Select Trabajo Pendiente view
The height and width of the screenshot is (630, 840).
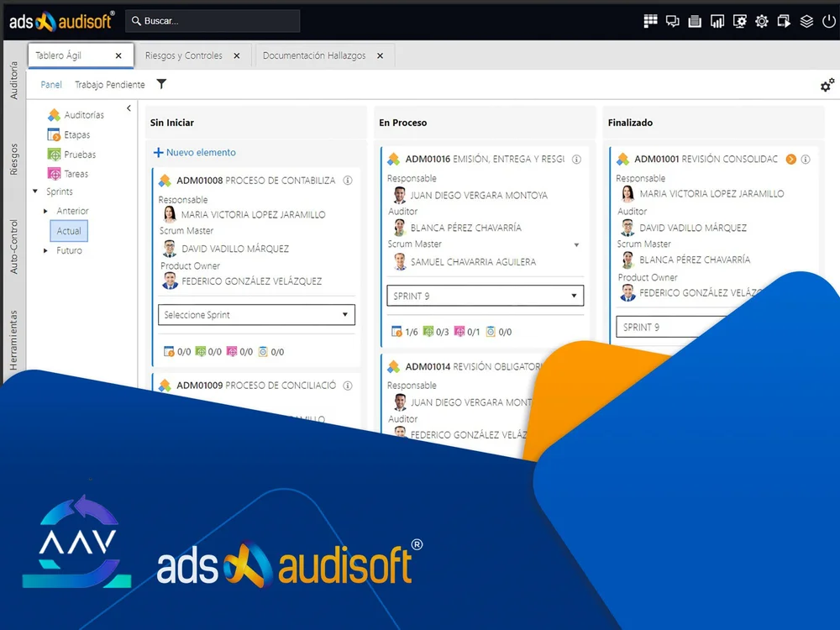pos(110,85)
